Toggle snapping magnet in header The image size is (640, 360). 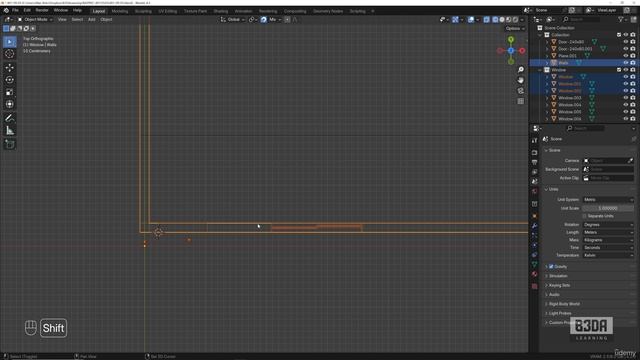pyautogui.click(x=264, y=20)
